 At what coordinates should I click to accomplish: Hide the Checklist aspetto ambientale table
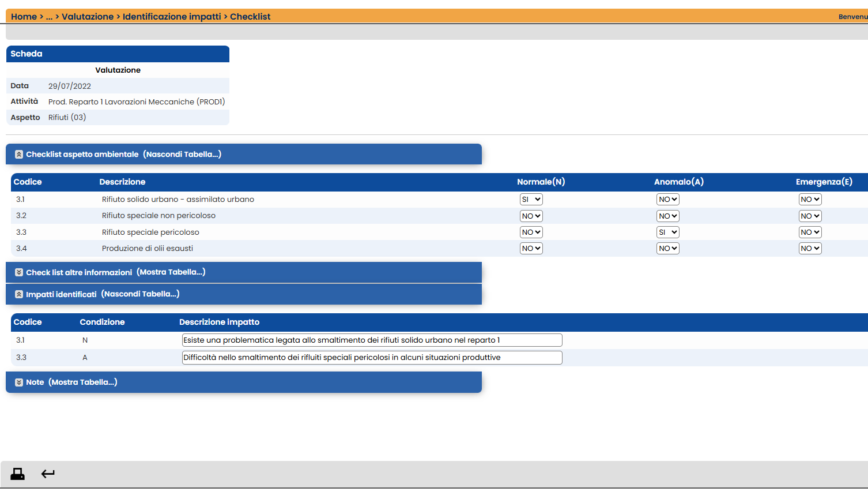pos(182,155)
